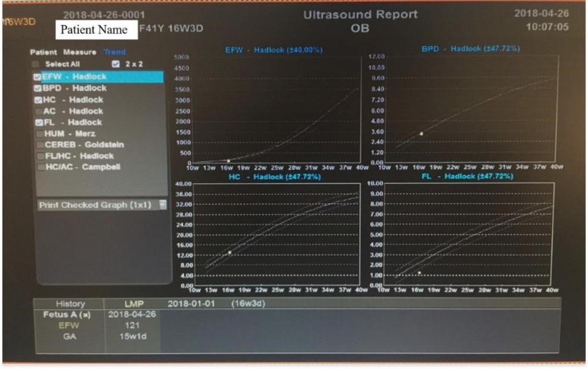588x369 pixels.
Task: Open the Print Checked Graph dropdown arrow
Action: click(163, 205)
